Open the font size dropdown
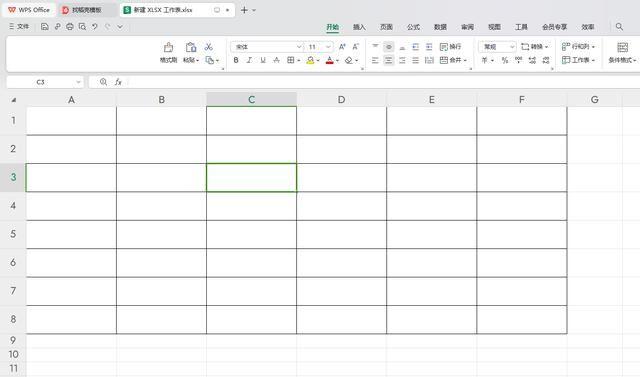This screenshot has width=640, height=377. pyautogui.click(x=328, y=47)
